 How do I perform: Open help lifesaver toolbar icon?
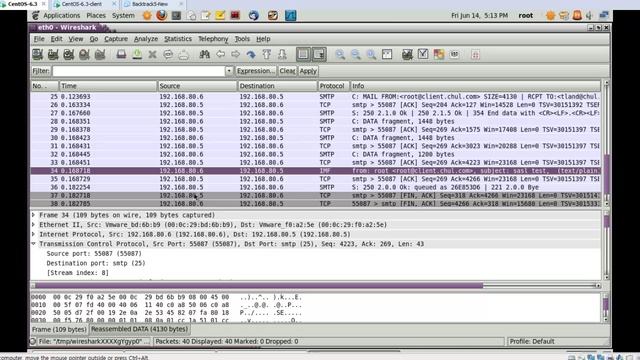pos(475,54)
